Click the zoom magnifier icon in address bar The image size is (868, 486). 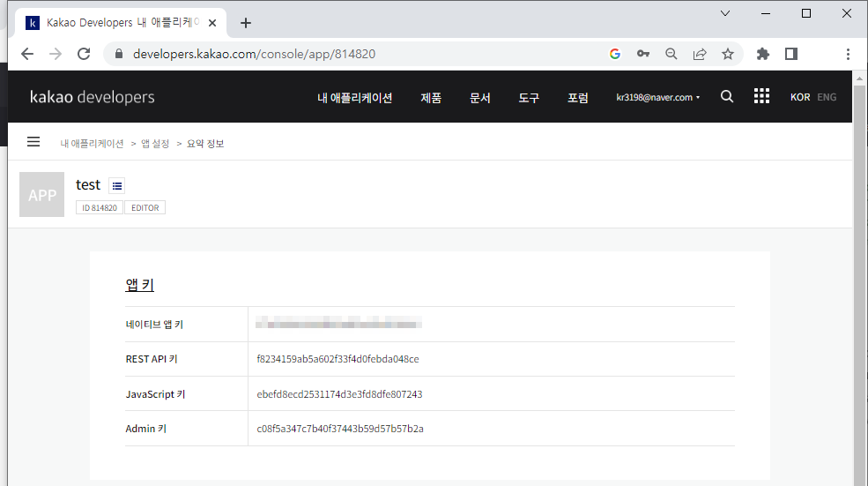671,54
